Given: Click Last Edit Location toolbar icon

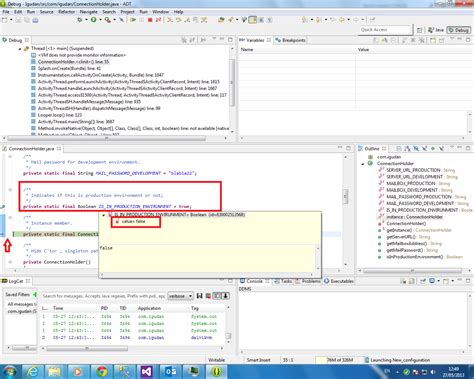Looking at the screenshot, I should coord(332,20).
